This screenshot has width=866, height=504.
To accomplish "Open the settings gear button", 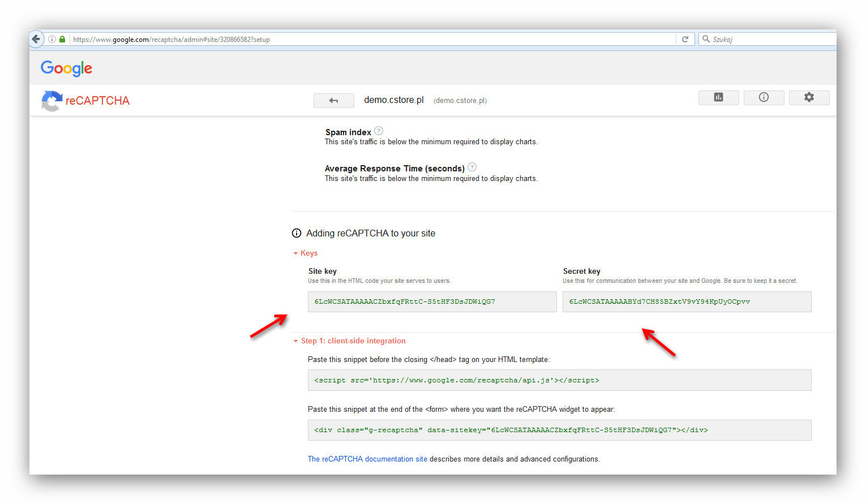I will (x=809, y=97).
